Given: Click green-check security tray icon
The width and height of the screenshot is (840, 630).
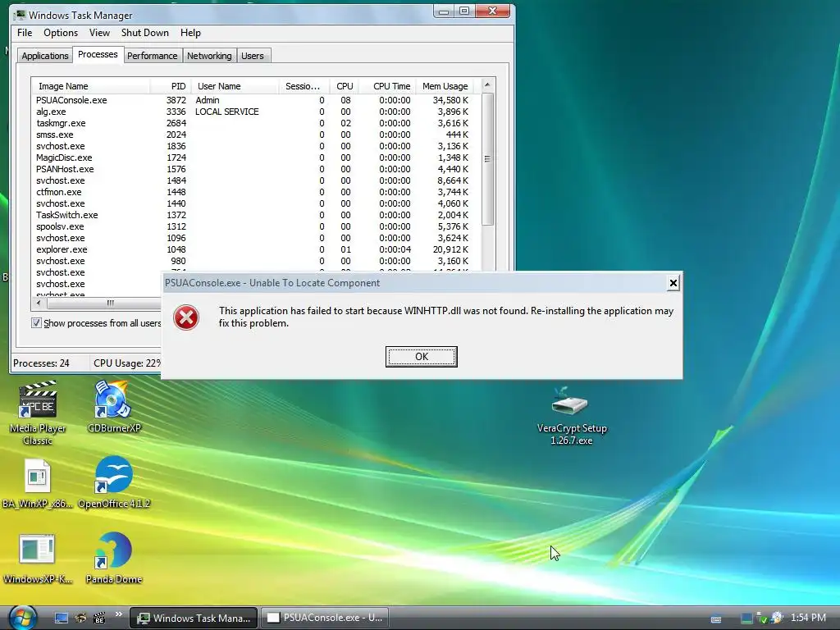Looking at the screenshot, I should pyautogui.click(x=761, y=619).
